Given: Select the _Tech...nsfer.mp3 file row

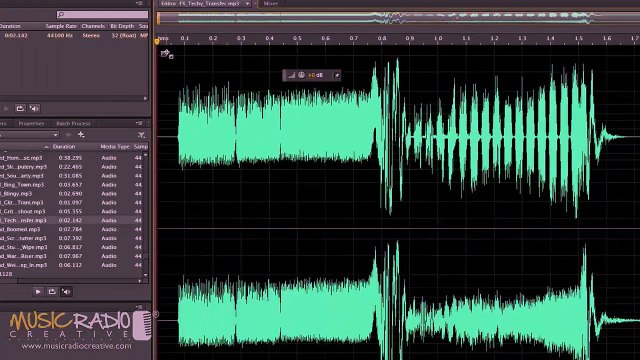Looking at the screenshot, I should pyautogui.click(x=71, y=220).
